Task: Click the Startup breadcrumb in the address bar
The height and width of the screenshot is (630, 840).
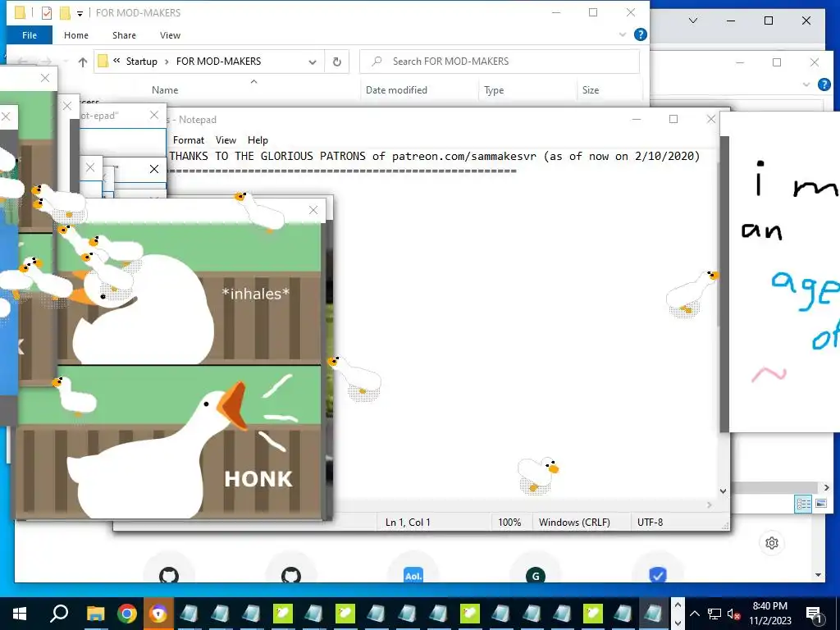Action: [141, 61]
